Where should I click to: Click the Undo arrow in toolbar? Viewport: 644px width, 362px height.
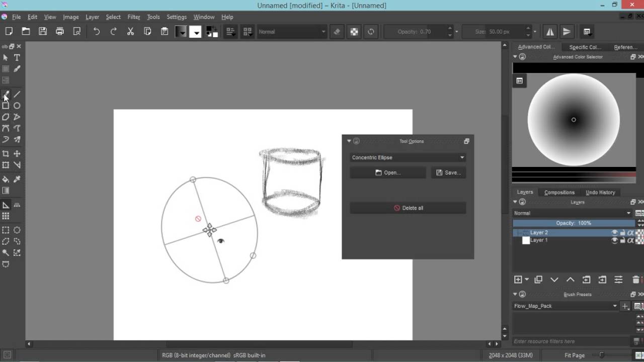click(x=96, y=31)
